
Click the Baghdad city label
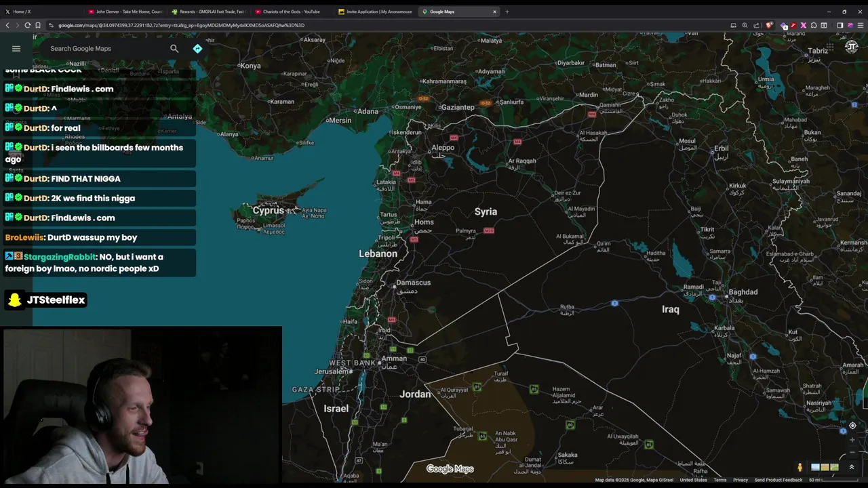(743, 291)
